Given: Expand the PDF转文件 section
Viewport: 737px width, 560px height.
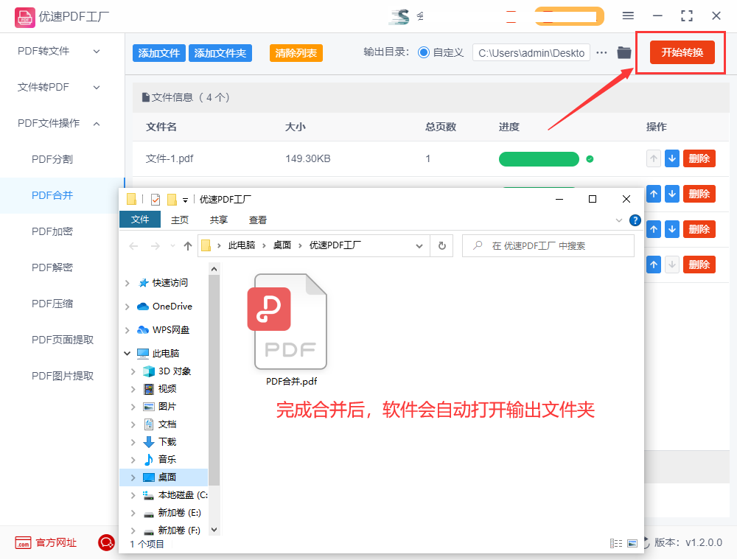Looking at the screenshot, I should point(59,51).
